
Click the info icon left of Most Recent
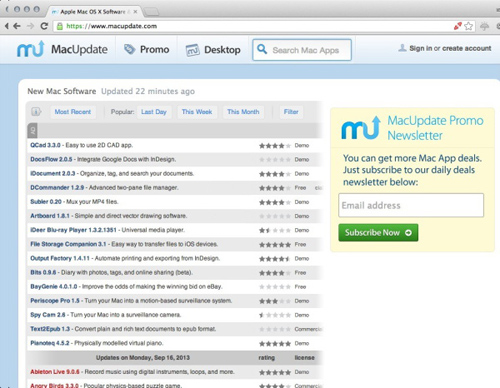tap(36, 112)
